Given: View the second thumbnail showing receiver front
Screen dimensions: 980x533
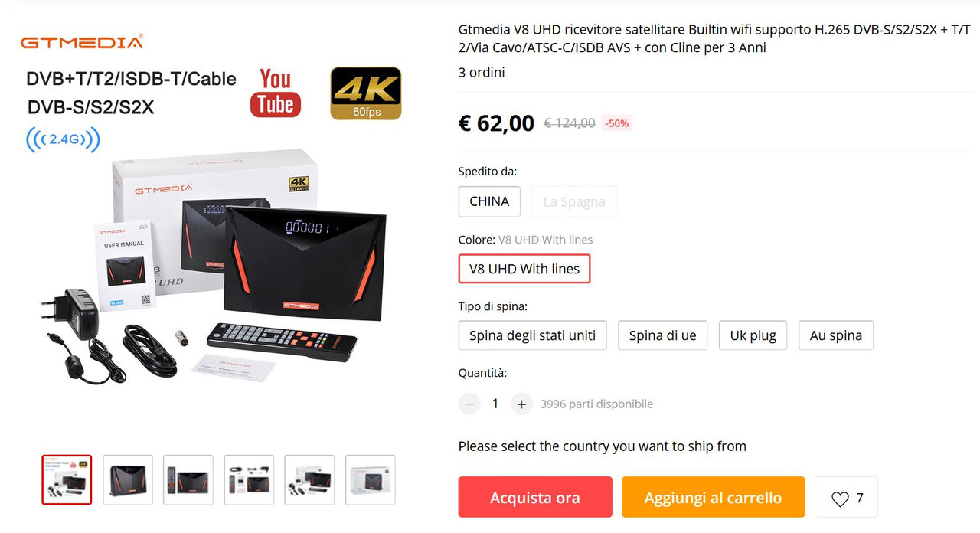Looking at the screenshot, I should click(x=128, y=480).
